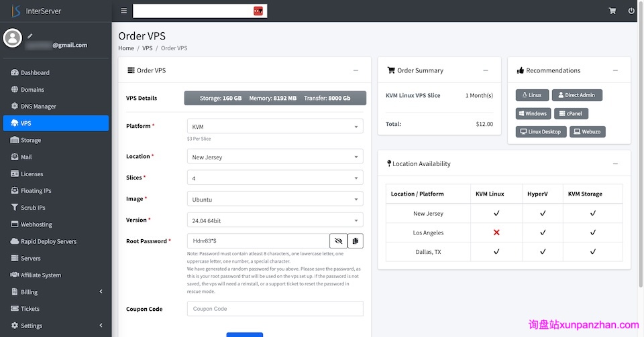Viewport: 644px width, 337px height.
Task: Open Floating IPs in the sidebar
Action: point(36,191)
